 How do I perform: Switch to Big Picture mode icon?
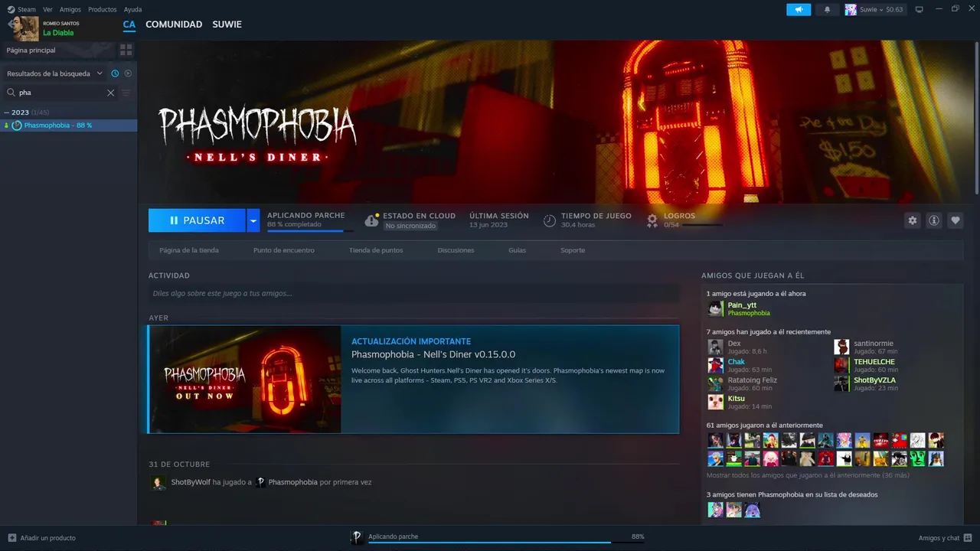[x=920, y=9]
